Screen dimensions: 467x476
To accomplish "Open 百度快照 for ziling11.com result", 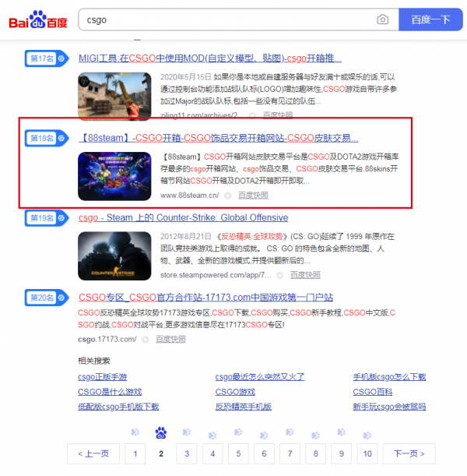I will (x=278, y=115).
